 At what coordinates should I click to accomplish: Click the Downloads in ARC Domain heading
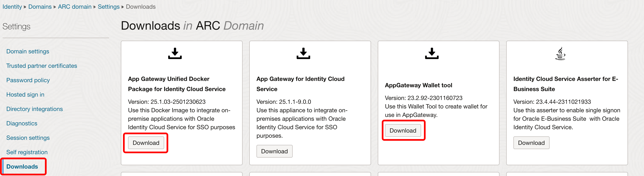click(192, 26)
